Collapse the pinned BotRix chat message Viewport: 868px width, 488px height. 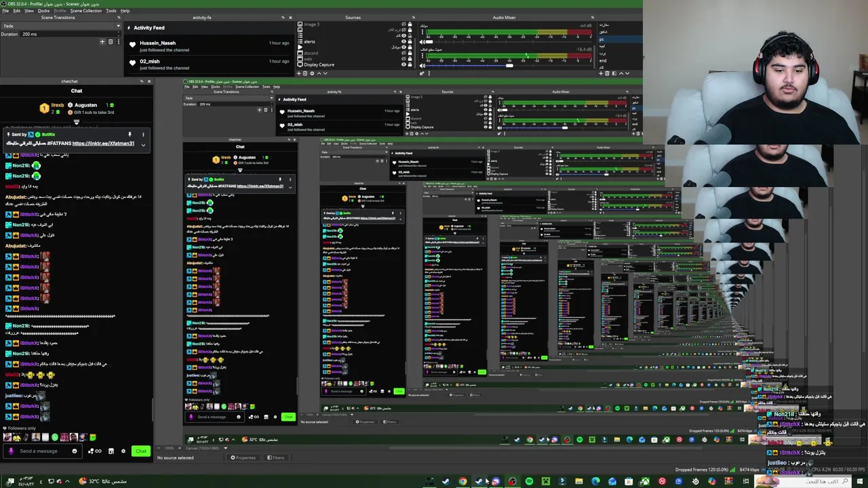click(x=143, y=145)
